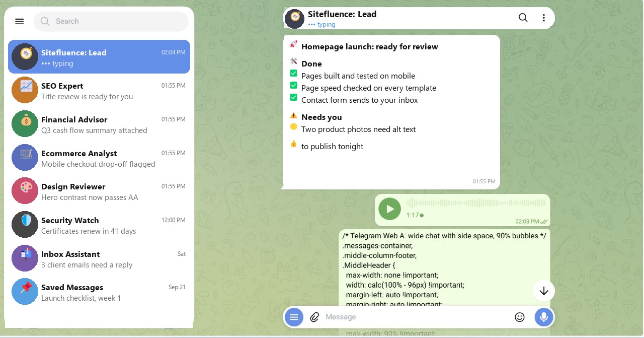
Task: Open the Financial Advisor chat
Action: click(x=99, y=124)
